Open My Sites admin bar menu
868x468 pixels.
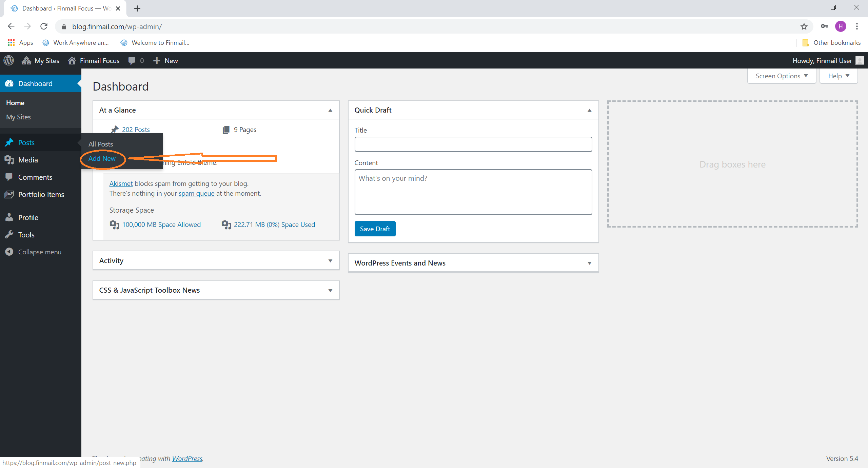coord(40,61)
